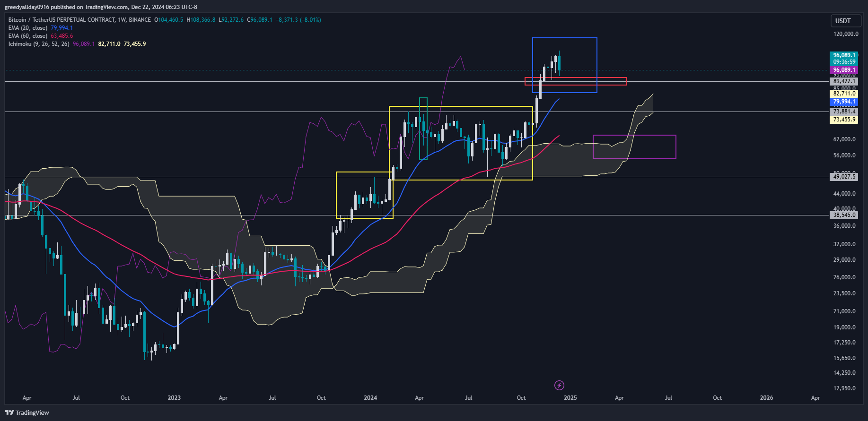This screenshot has height=421, width=868.
Task: Click the 19,000.0 price axis label
Action: (844, 327)
